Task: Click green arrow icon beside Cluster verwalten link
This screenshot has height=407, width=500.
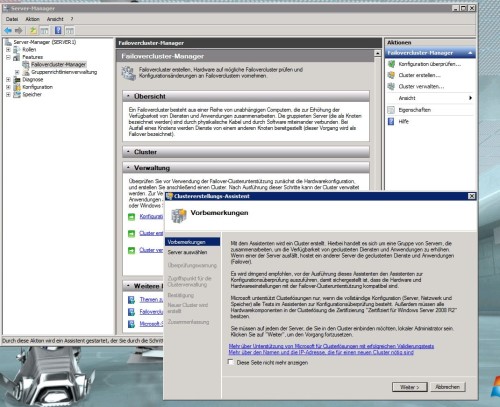Action: (132, 250)
